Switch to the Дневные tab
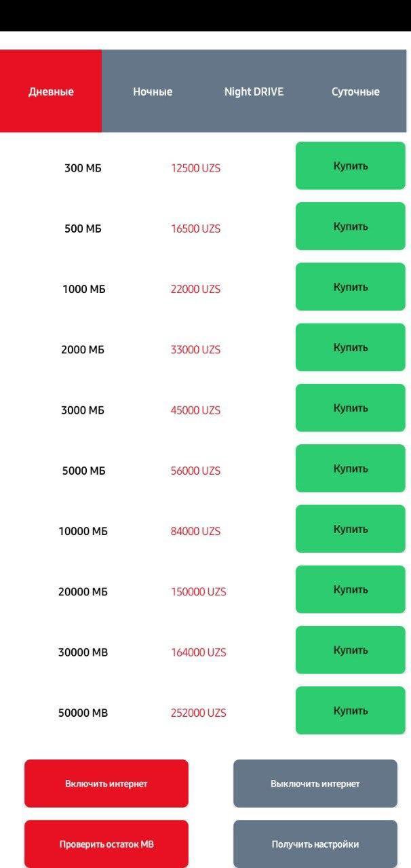This screenshot has height=868, width=411. 51,92
